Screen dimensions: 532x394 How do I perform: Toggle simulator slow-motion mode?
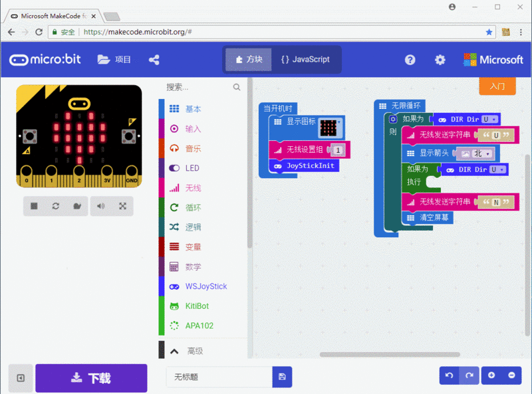pos(77,206)
